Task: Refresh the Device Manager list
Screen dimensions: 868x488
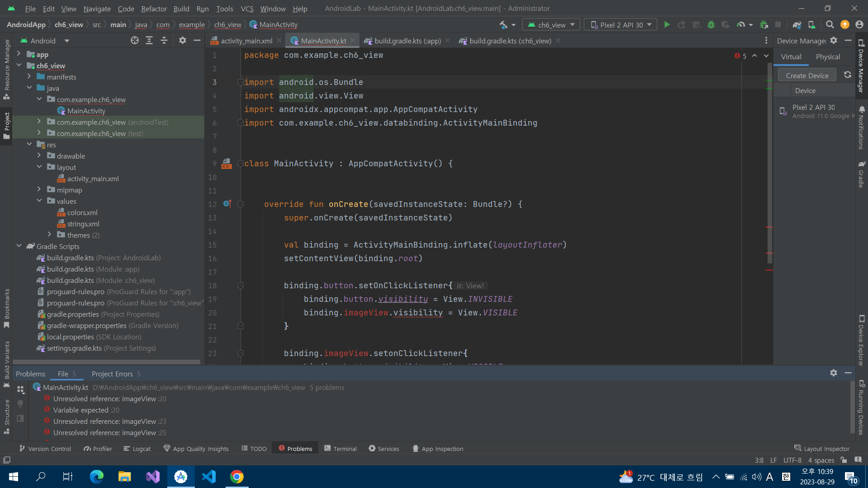Action: (x=848, y=75)
